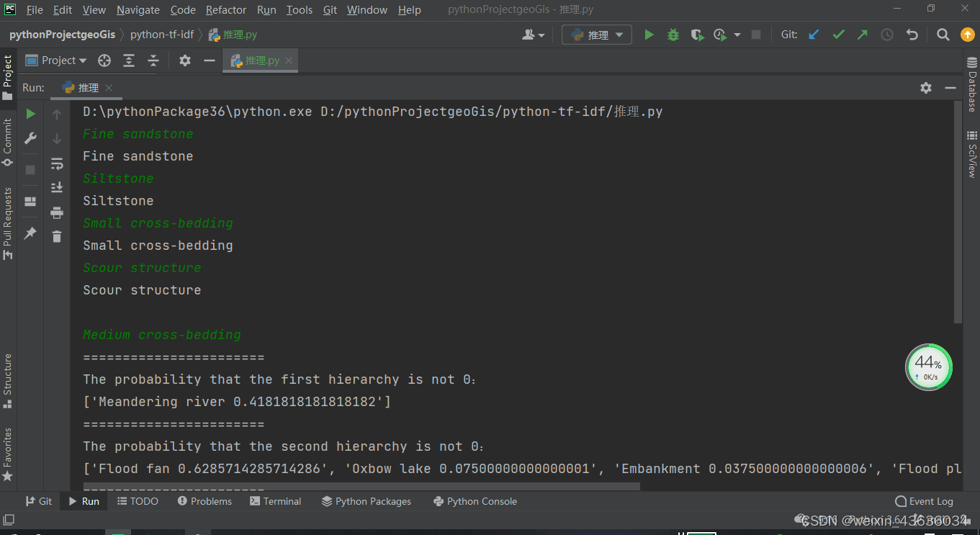
Task: Click the pythonProjectgeoGis breadcrumb
Action: pos(62,35)
